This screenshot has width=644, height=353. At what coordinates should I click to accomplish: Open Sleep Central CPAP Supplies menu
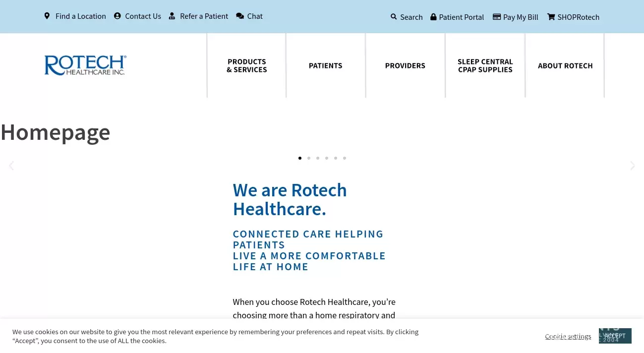[485, 65]
